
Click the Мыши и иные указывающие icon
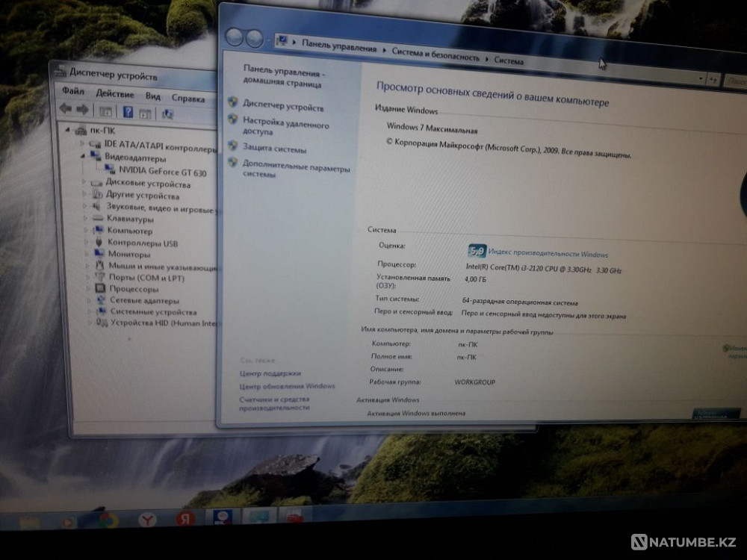(x=99, y=265)
